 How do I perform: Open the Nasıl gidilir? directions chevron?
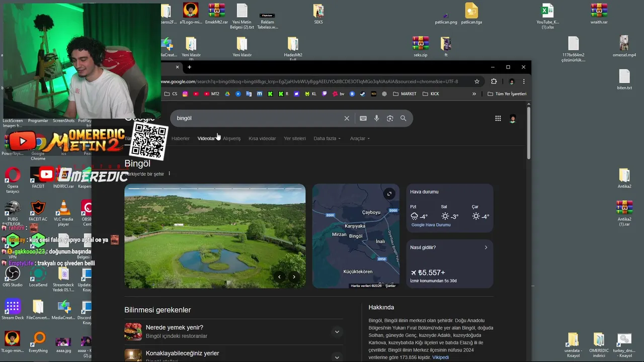[x=486, y=247]
